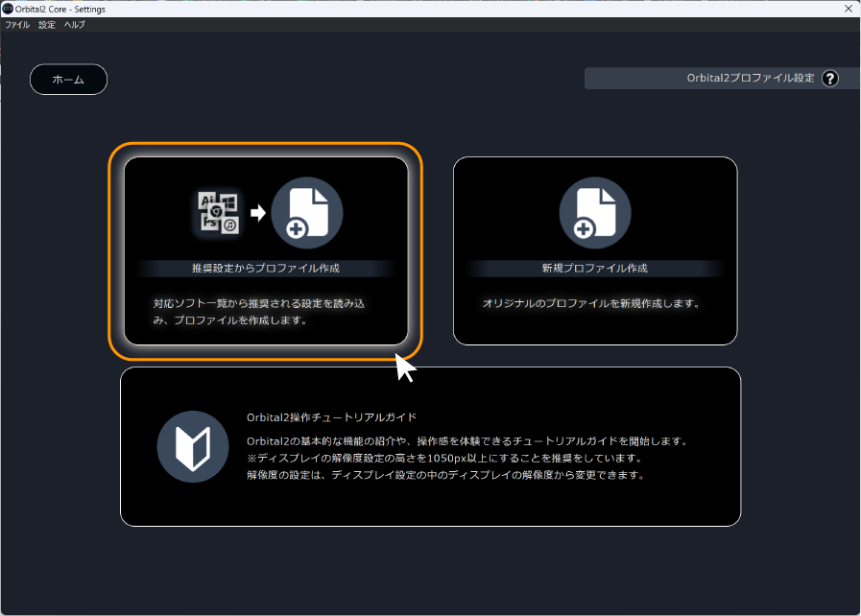Open the 設定 menu
This screenshot has height=616, width=861.
point(47,25)
